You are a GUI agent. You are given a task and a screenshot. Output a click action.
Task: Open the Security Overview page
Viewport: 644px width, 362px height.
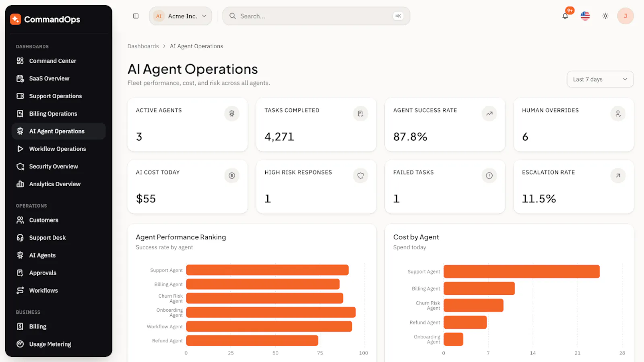point(59,167)
